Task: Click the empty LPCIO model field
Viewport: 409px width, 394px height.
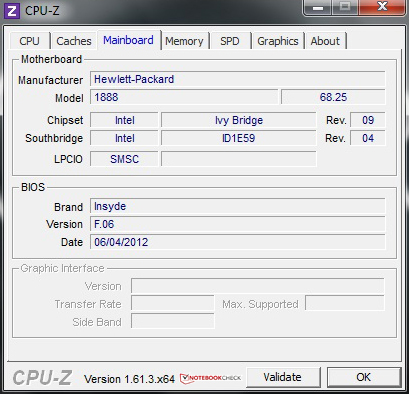Action: coord(239,159)
